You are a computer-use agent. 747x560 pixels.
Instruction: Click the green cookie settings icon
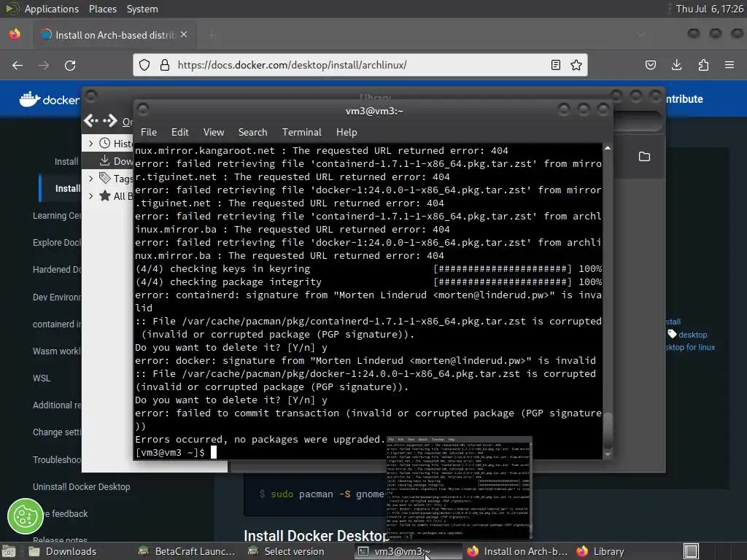pos(26,516)
